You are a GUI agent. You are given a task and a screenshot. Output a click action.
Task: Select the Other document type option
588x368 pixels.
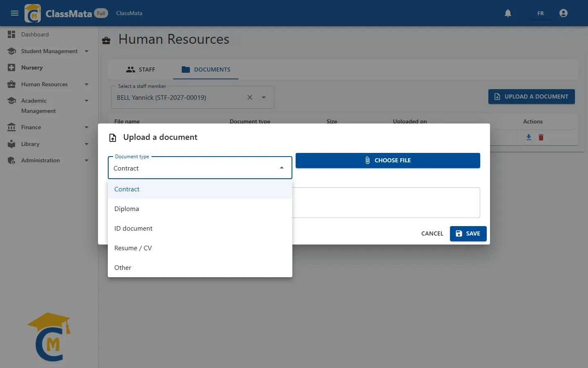coord(200,267)
